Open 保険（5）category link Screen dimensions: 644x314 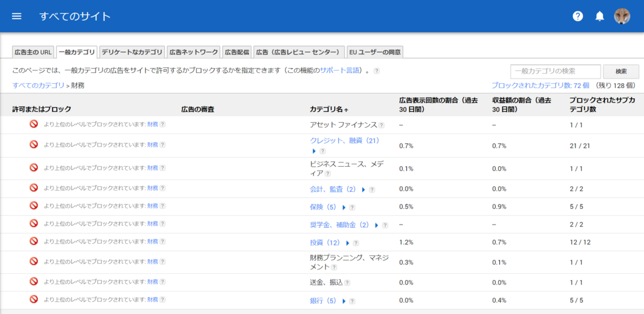[325, 207]
